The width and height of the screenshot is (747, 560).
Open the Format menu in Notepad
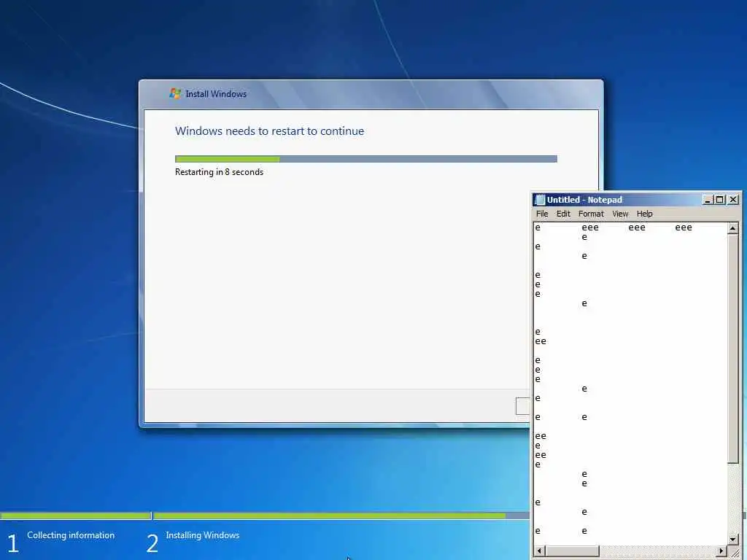point(591,214)
